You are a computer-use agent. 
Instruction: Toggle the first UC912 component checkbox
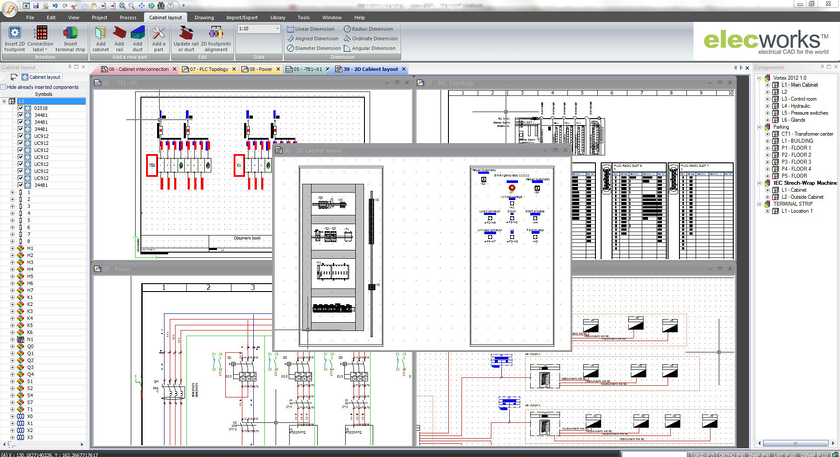[20, 136]
